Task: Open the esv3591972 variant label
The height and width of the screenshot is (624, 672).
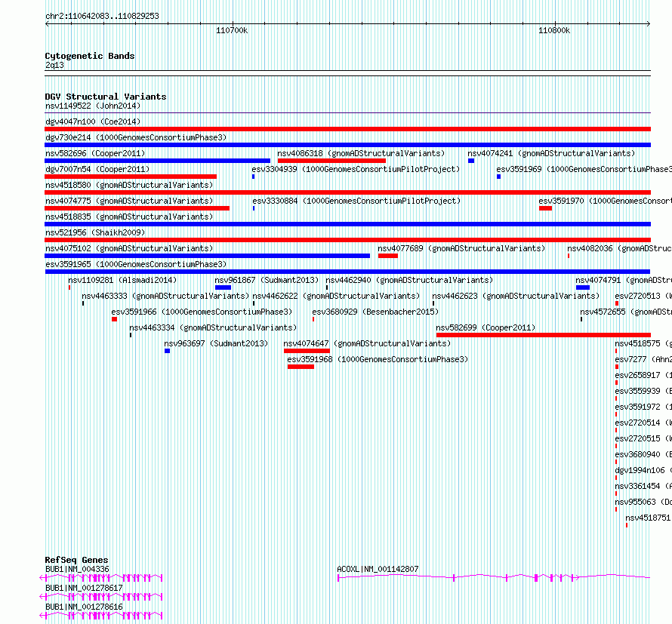Action: (x=643, y=407)
